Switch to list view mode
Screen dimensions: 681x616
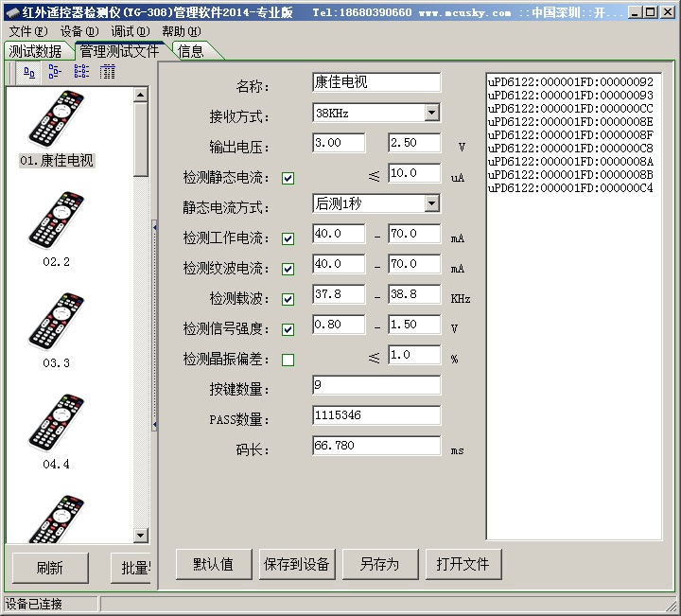81,71
